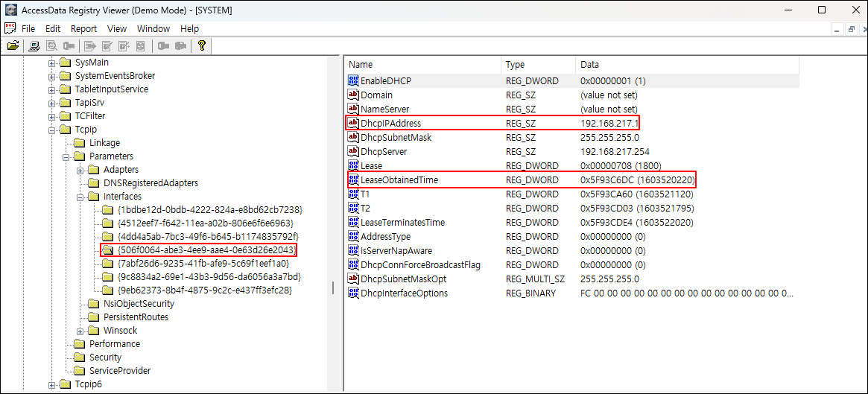The width and height of the screenshot is (868, 394).
Task: Expand the SysMain tree node
Action: [52, 63]
